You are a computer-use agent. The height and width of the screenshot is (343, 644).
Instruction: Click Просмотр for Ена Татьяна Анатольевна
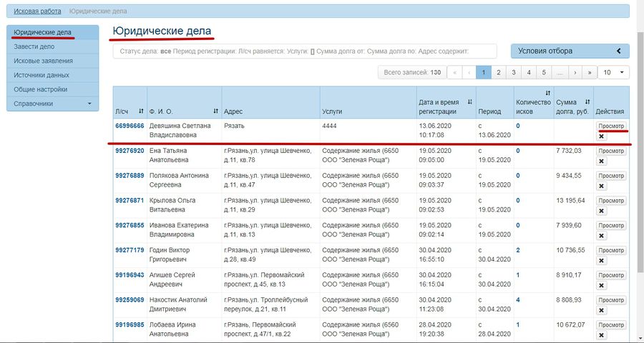tap(611, 151)
